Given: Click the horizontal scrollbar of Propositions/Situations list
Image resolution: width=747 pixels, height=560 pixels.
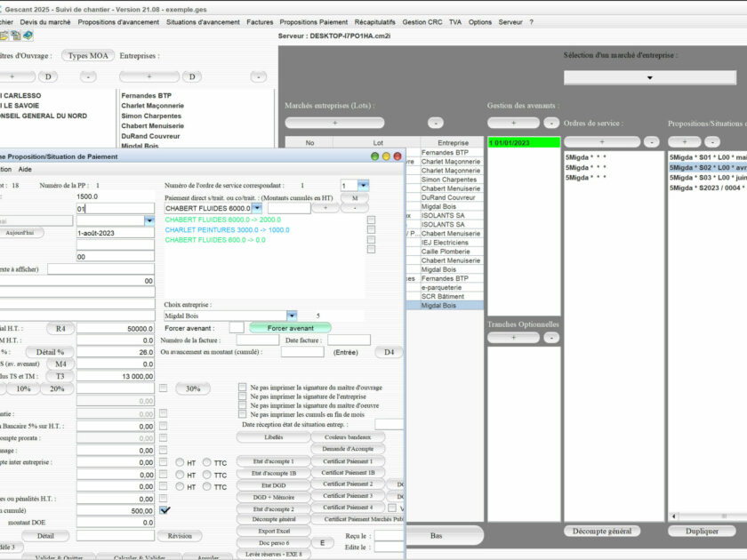Looking at the screenshot, I should [x=710, y=516].
